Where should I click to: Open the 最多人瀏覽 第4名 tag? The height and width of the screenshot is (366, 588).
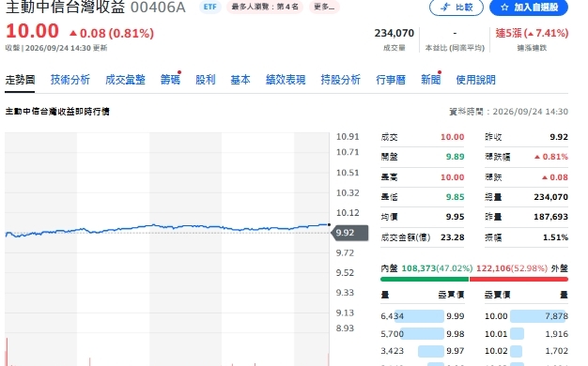(x=265, y=7)
